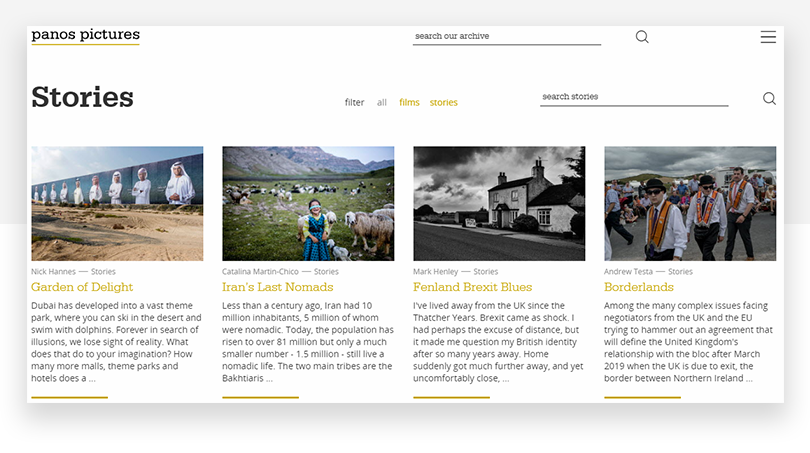Click the Borderlands story title
This screenshot has width=810, height=453.
639,287
